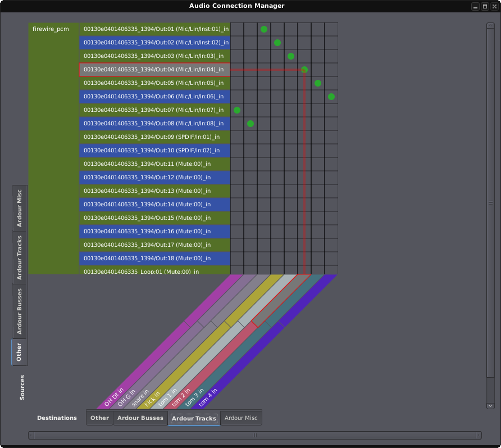
Task: Select port Out:06 (Mic/Lin/In:06)_in
Action: tap(154, 97)
